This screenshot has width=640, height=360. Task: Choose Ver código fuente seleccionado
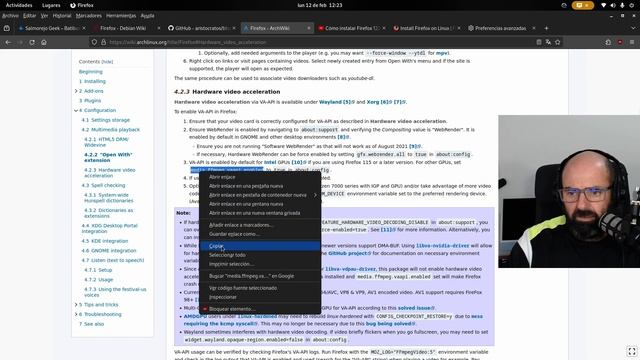pyautogui.click(x=260, y=288)
